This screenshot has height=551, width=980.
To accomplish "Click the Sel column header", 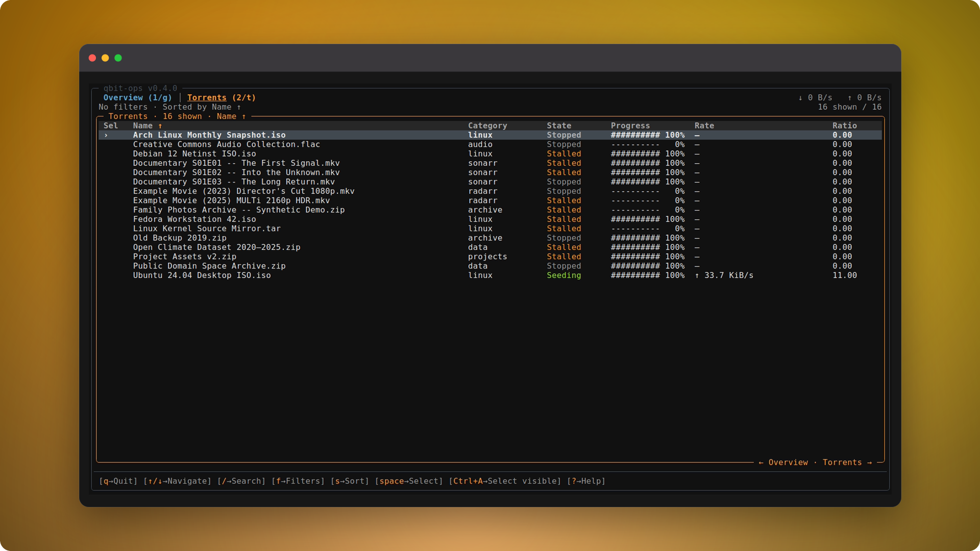I will [111, 126].
